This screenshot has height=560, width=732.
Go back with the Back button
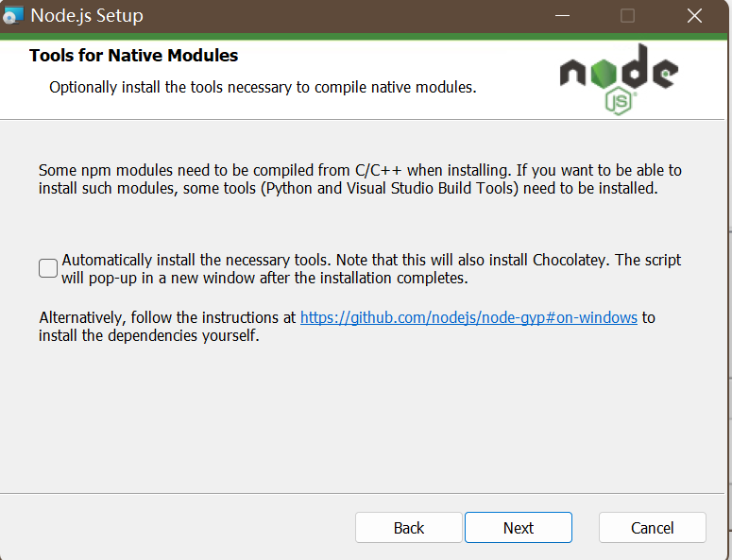point(408,528)
